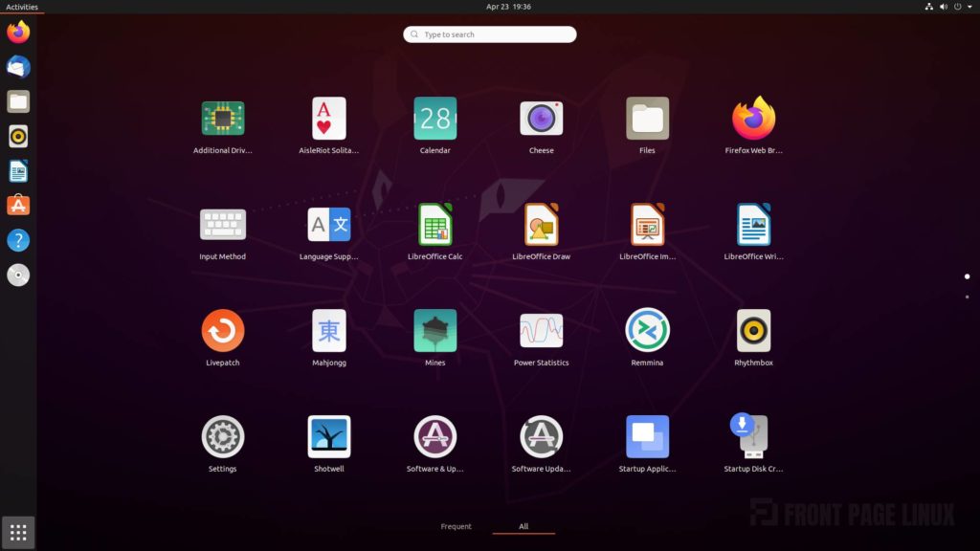The height and width of the screenshot is (551, 980).
Task: Open the clock and calendar menu
Action: click(508, 7)
